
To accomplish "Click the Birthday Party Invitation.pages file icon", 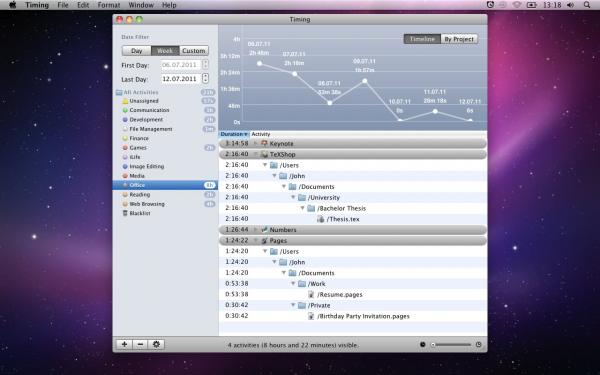I will click(x=311, y=316).
